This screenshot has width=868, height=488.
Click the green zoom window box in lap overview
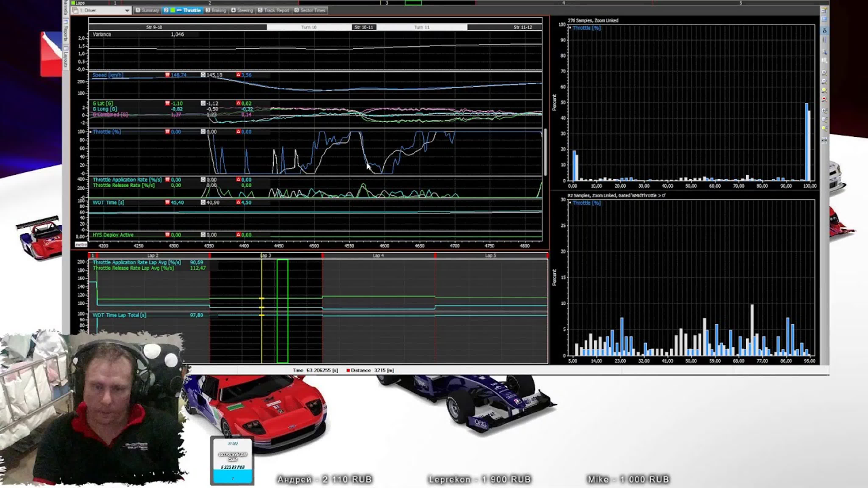coord(282,311)
